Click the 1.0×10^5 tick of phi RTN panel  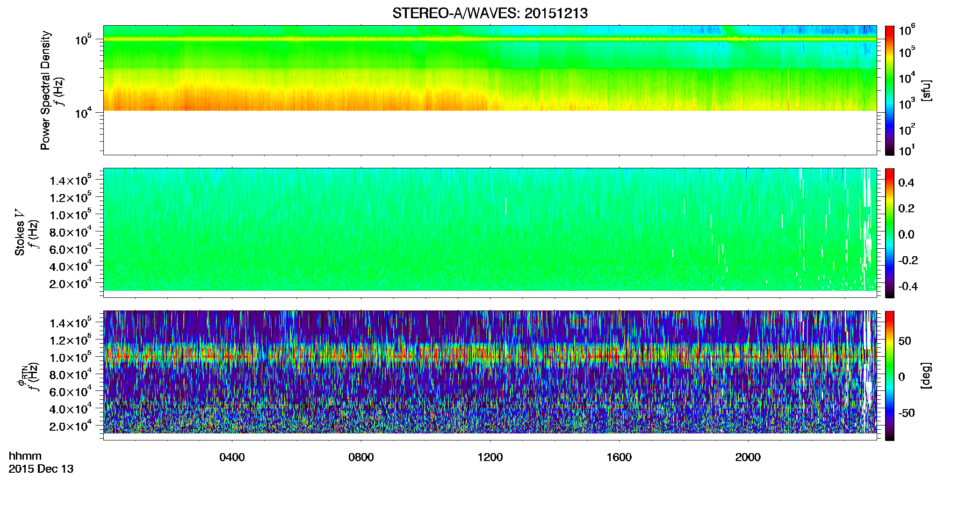[x=71, y=357]
